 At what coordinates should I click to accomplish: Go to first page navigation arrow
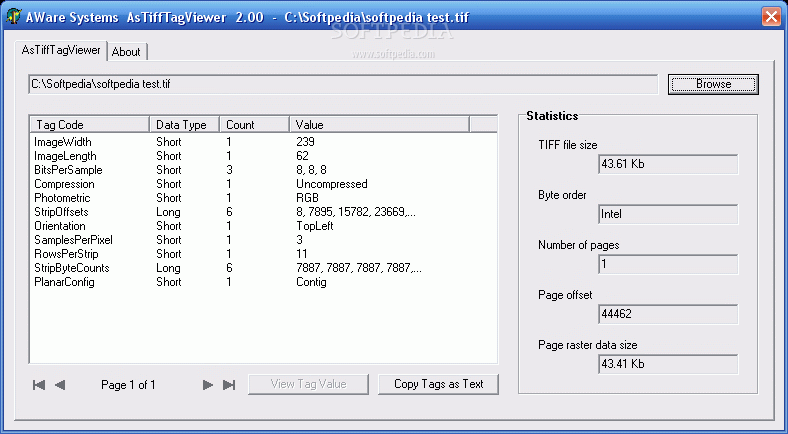39,385
